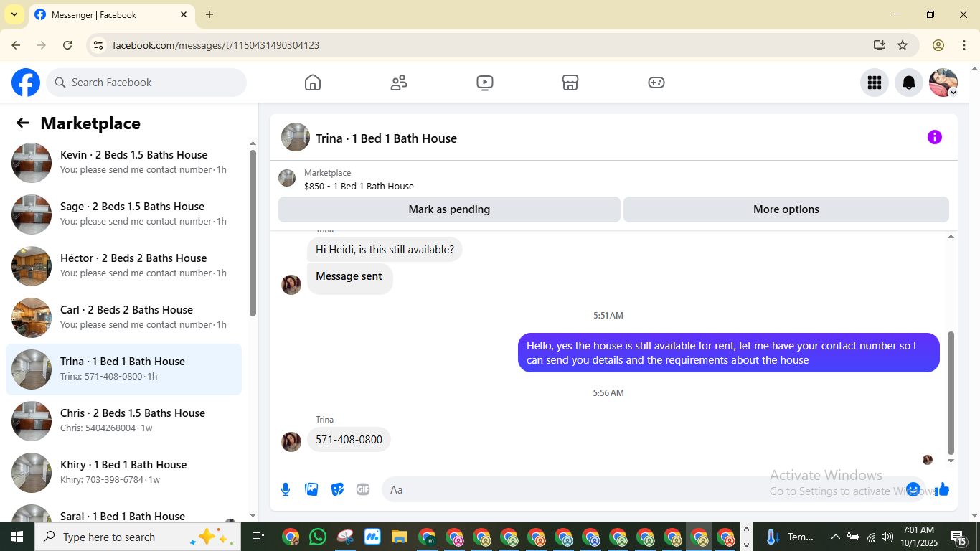
Task: Open the Windows Start menu
Action: coord(17,537)
